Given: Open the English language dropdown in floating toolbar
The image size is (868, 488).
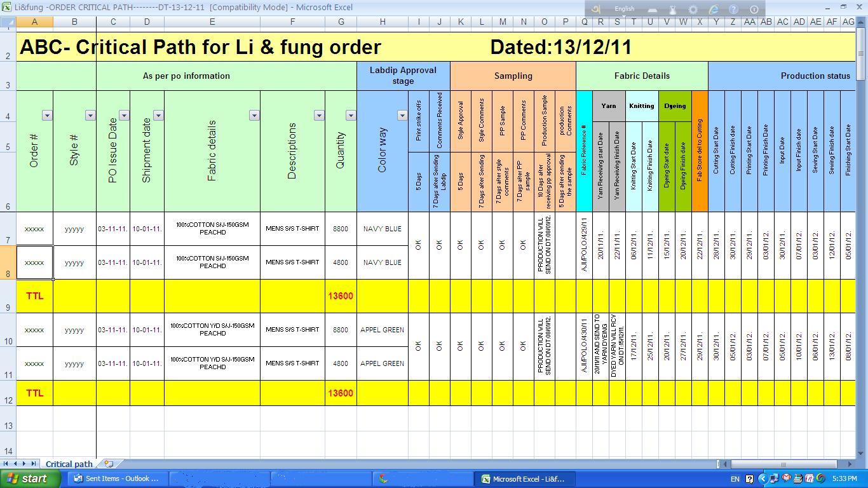Looking at the screenshot, I should pyautogui.click(x=624, y=9).
